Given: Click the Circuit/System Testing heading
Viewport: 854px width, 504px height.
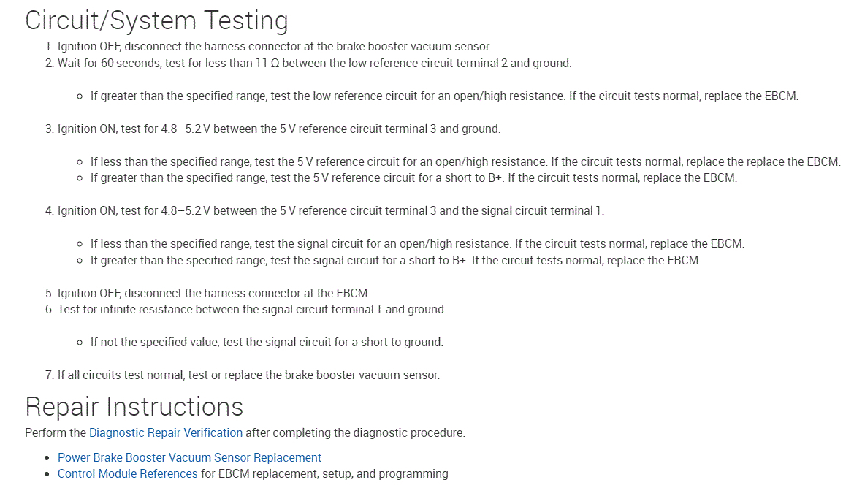Looking at the screenshot, I should tap(156, 20).
